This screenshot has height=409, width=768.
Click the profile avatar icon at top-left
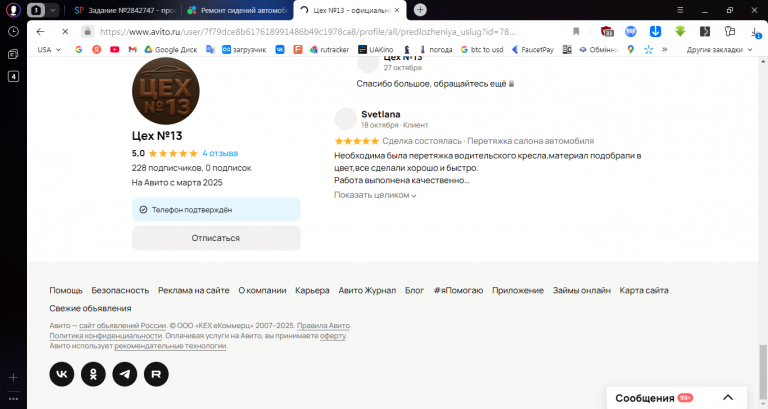pyautogui.click(x=13, y=10)
